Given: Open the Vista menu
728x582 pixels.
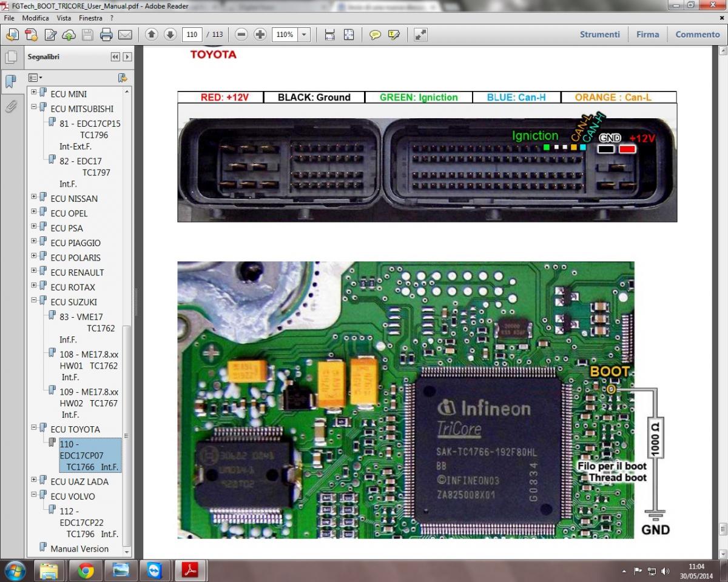Looking at the screenshot, I should click(64, 18).
